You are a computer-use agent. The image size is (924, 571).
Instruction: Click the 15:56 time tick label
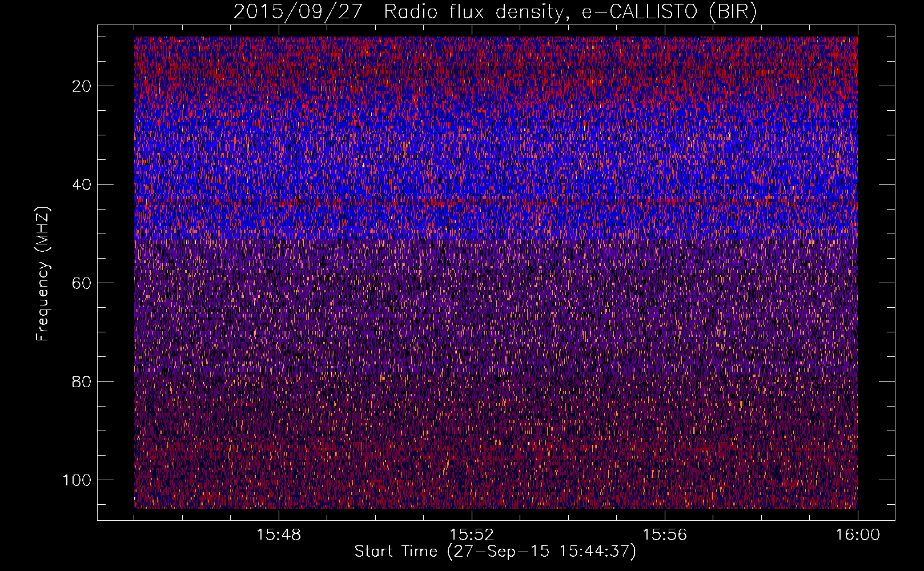[665, 535]
